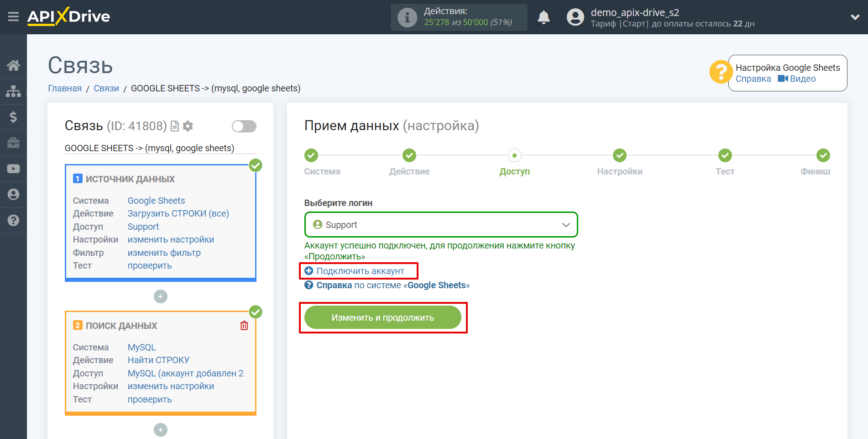Go to Home in sidebar

[13, 65]
